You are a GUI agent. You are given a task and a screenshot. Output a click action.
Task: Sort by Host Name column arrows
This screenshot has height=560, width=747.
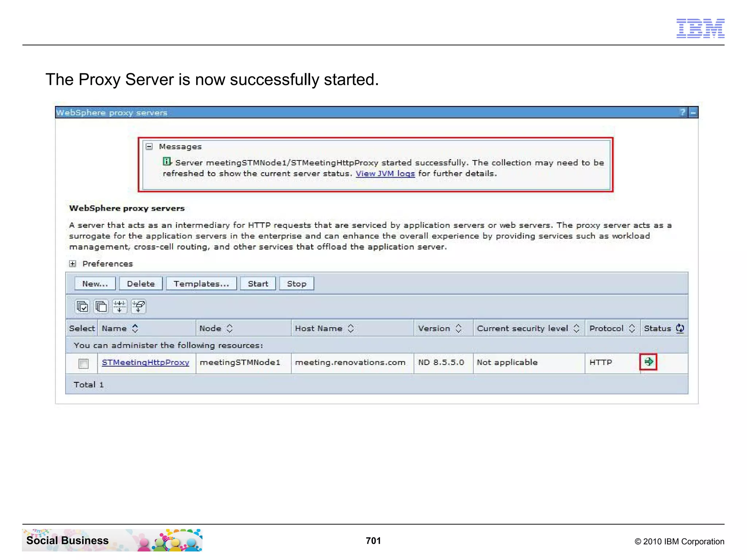351,328
